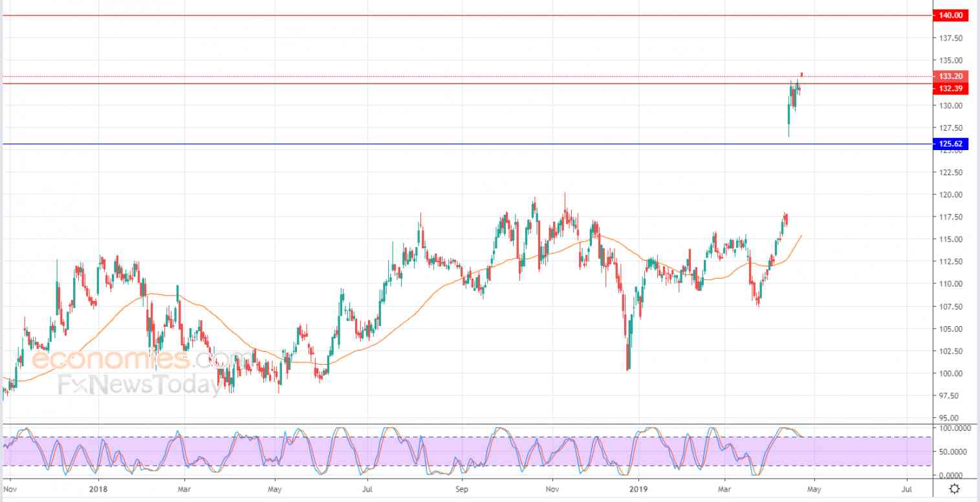This screenshot has width=980, height=502.
Task: Click the red 140.00 price label
Action: coord(950,16)
